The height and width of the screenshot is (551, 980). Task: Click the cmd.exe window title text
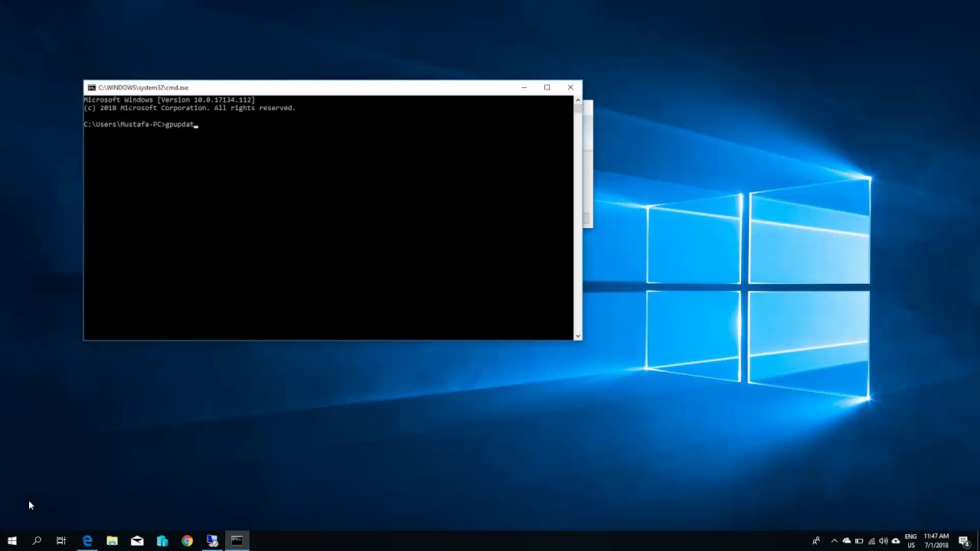pyautogui.click(x=143, y=88)
